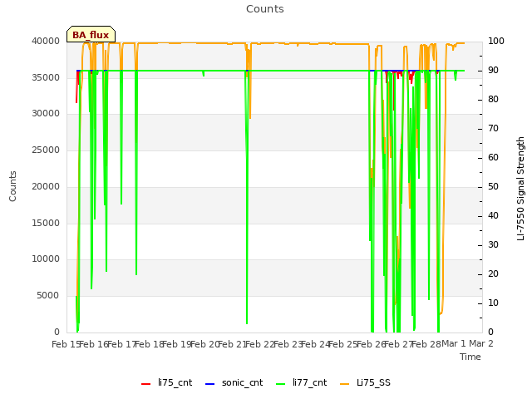Click the blue sonic_cnt legend swatch
Screen dimensions: 532x399
coord(210,384)
